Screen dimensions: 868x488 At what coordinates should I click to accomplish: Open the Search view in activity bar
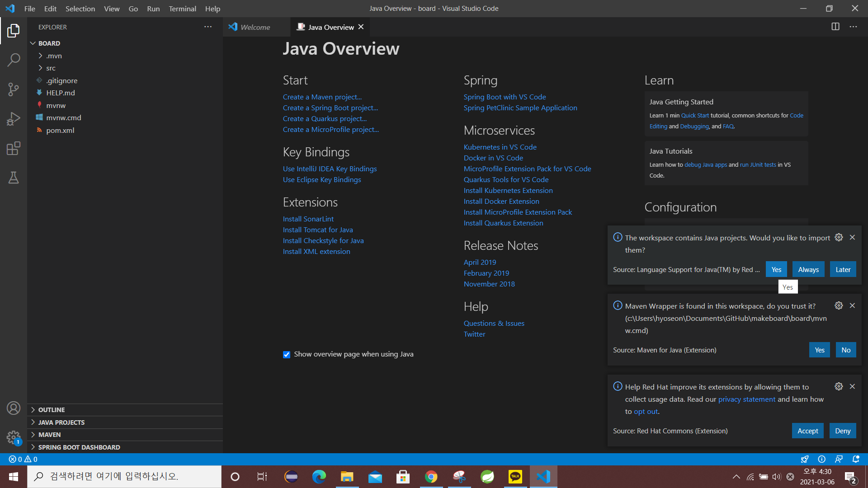tap(14, 60)
